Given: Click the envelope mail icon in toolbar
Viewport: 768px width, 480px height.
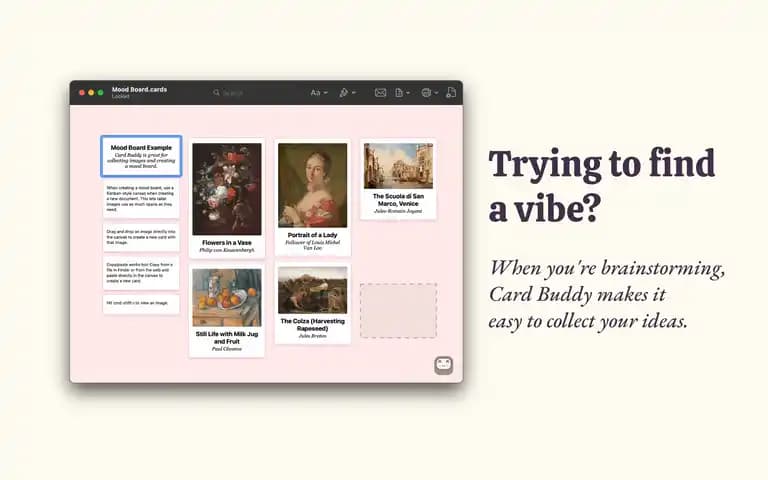Looking at the screenshot, I should click(380, 93).
